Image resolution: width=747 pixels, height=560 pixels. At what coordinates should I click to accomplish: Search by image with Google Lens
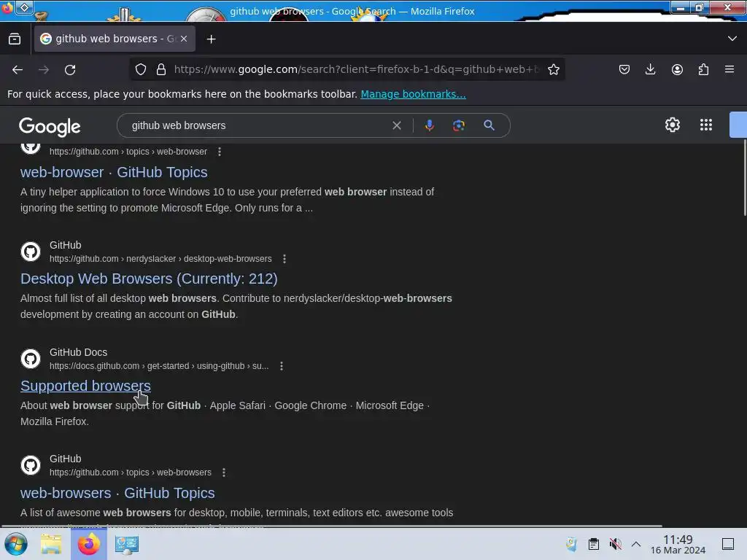[459, 125]
